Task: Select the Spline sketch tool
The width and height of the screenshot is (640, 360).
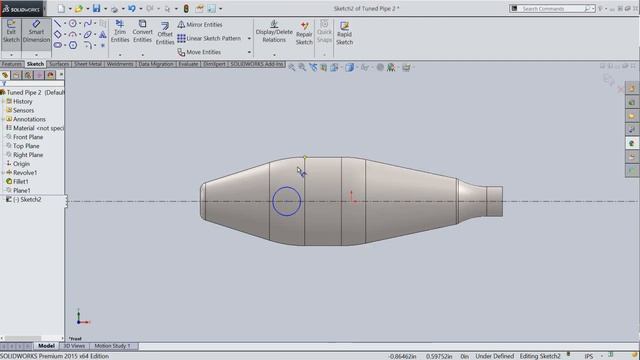Action: click(87, 24)
